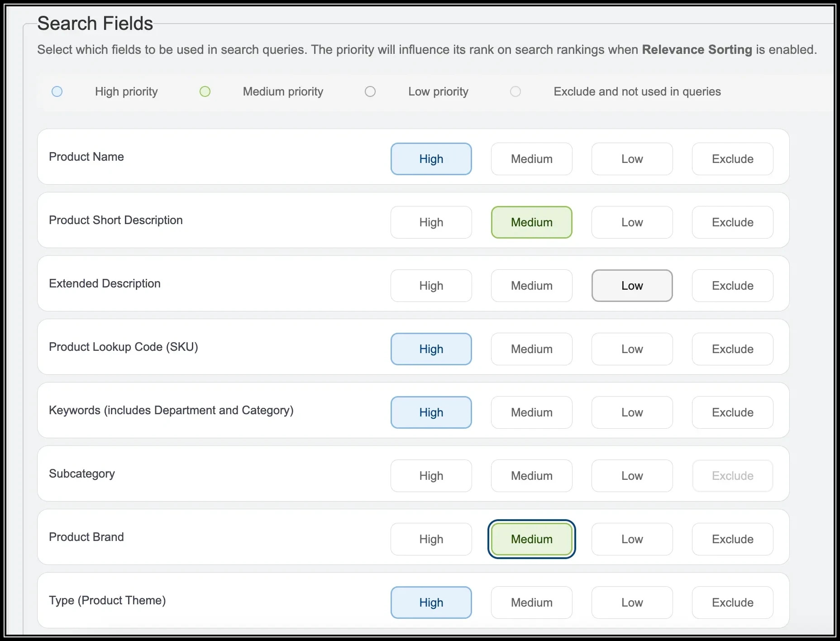Choose Exclude for Product Brand
Image resolution: width=840 pixels, height=641 pixels.
pos(732,539)
